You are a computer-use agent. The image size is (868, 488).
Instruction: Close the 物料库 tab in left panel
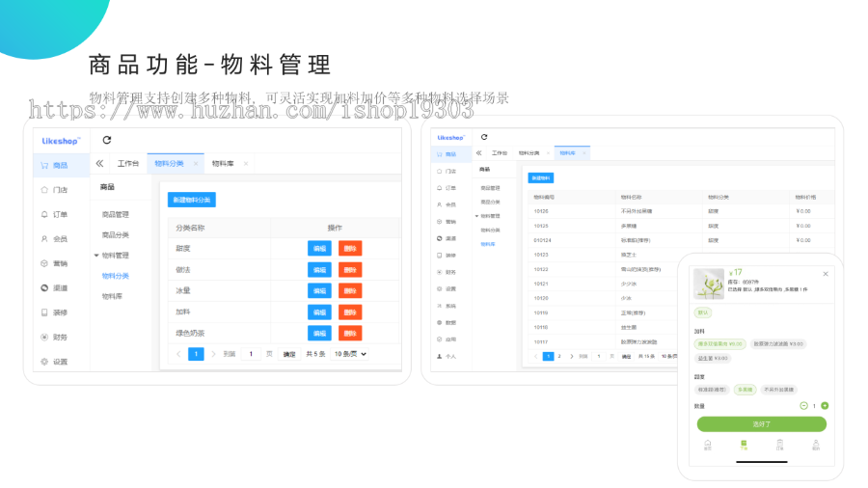pos(246,163)
